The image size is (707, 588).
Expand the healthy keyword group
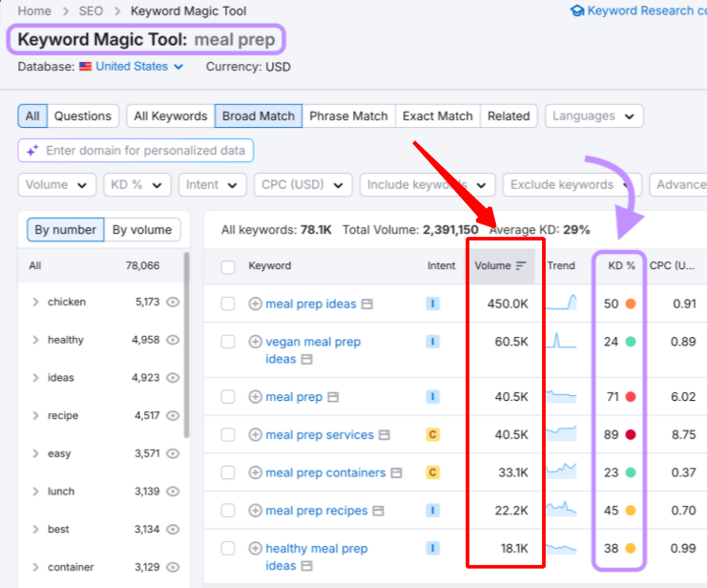[35, 340]
